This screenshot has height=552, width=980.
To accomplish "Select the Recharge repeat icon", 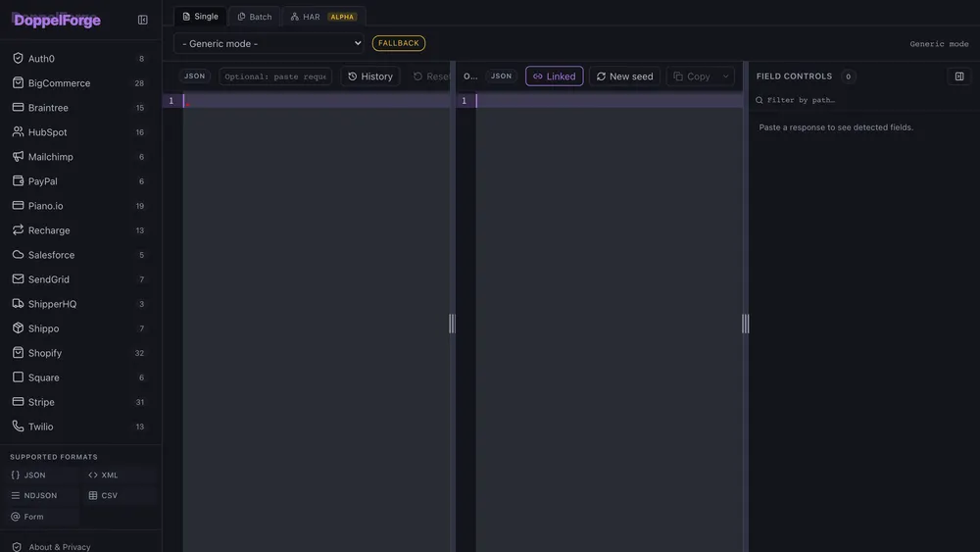I will tap(18, 230).
